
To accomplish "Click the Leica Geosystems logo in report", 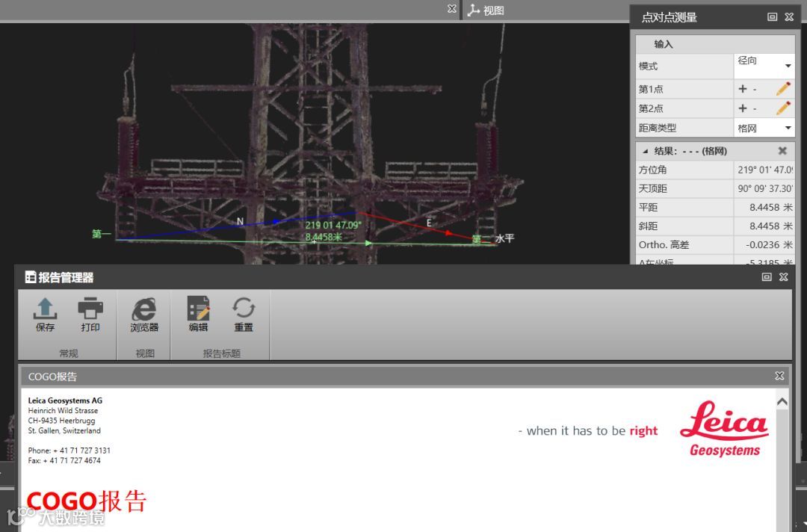I will click(x=725, y=429).
